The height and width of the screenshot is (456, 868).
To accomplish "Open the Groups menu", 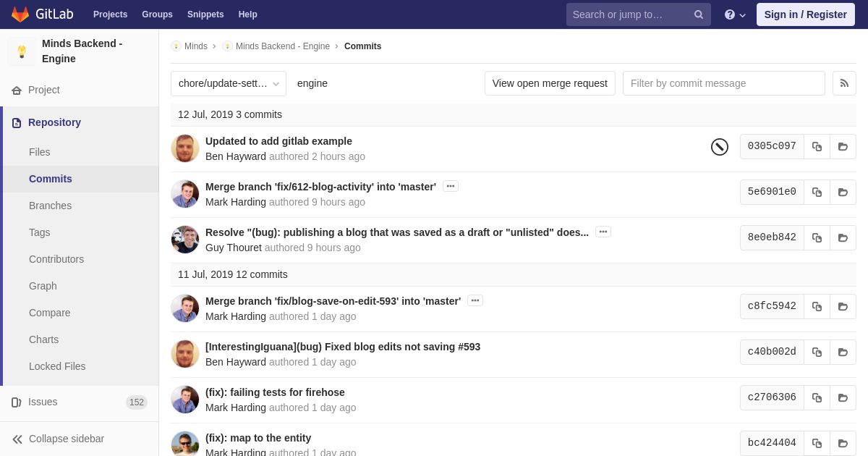I will [x=157, y=14].
